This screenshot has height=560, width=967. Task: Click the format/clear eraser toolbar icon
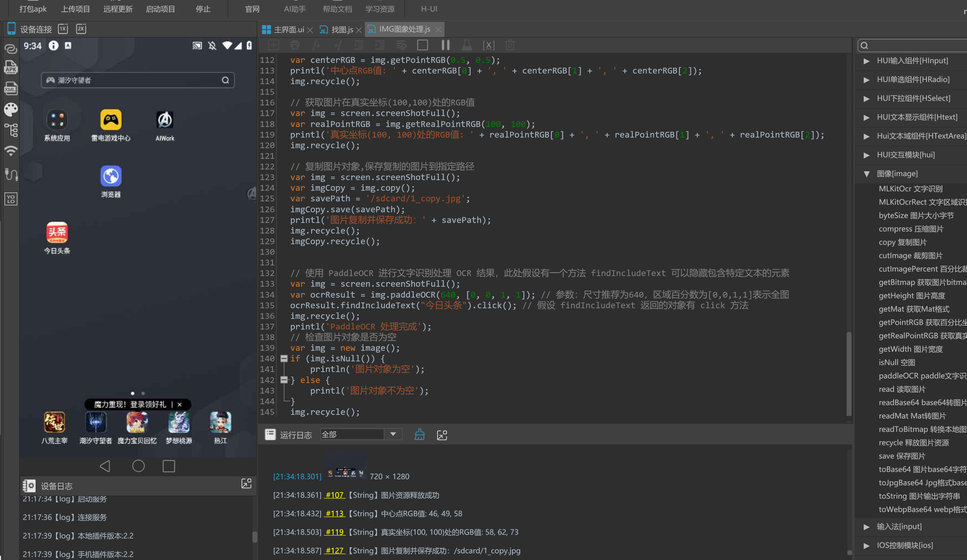(x=401, y=45)
